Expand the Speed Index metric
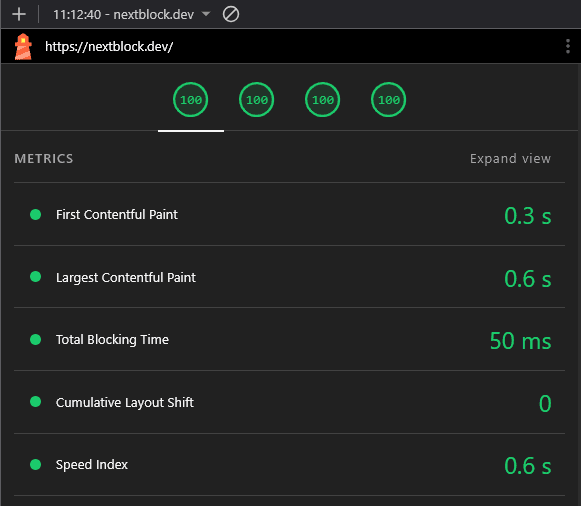 pyautogui.click(x=289, y=465)
